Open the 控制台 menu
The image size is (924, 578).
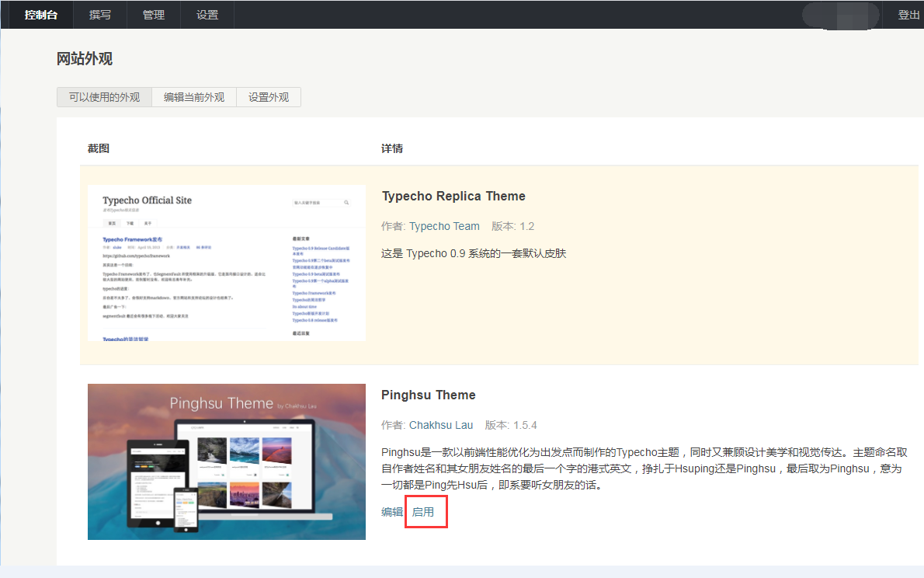pos(40,15)
